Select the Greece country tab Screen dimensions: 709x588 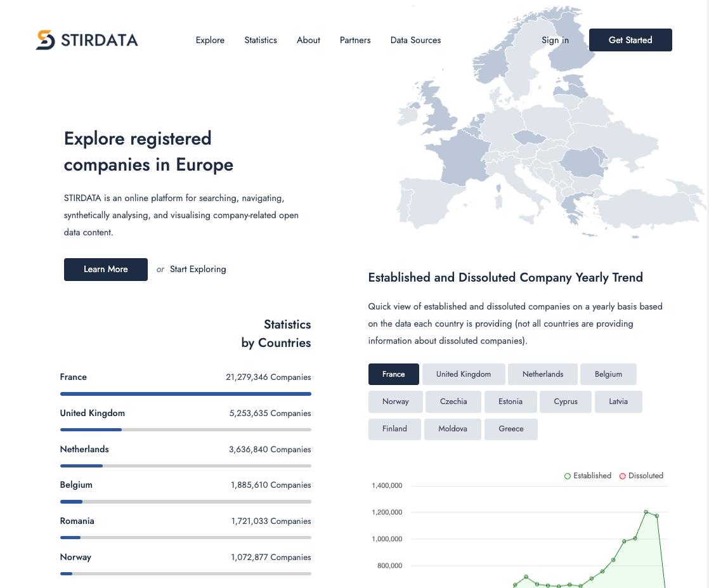click(511, 429)
